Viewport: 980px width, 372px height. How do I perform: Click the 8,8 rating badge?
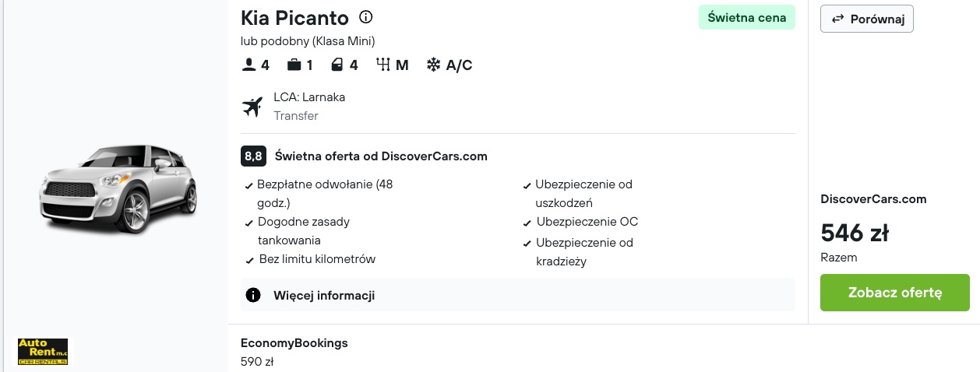tap(253, 156)
